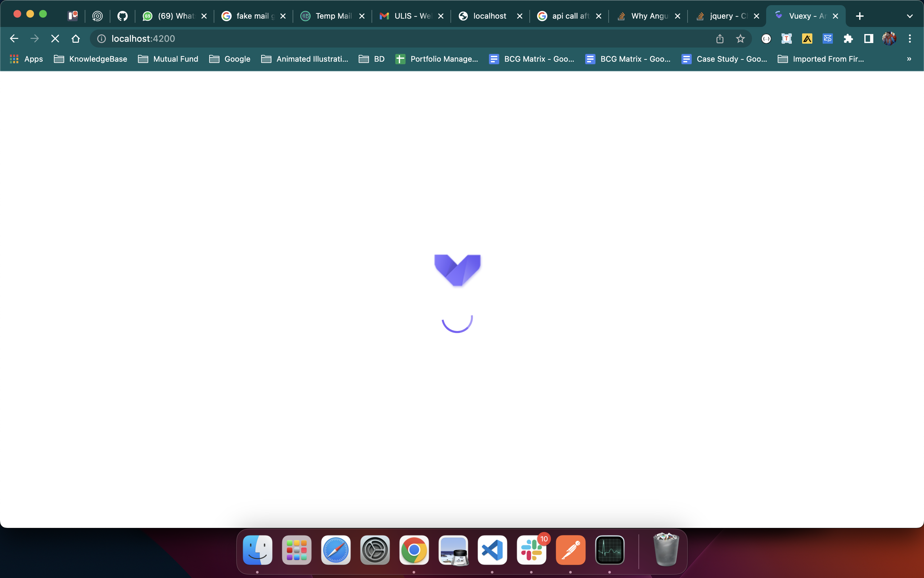Click the white round extension icon
924x578 pixels.
click(x=766, y=39)
